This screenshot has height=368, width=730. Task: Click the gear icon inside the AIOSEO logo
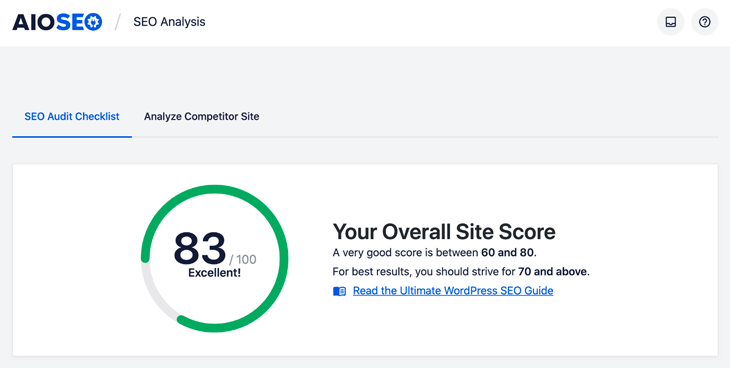point(93,22)
